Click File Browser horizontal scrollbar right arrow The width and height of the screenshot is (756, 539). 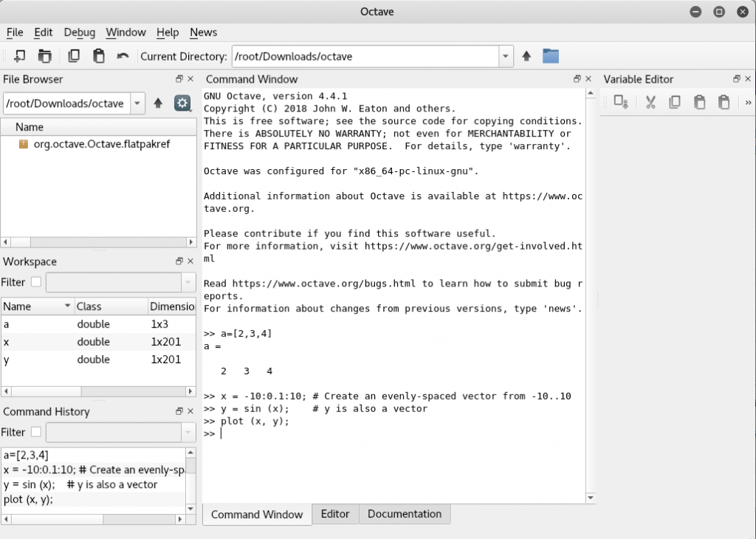coord(191,241)
